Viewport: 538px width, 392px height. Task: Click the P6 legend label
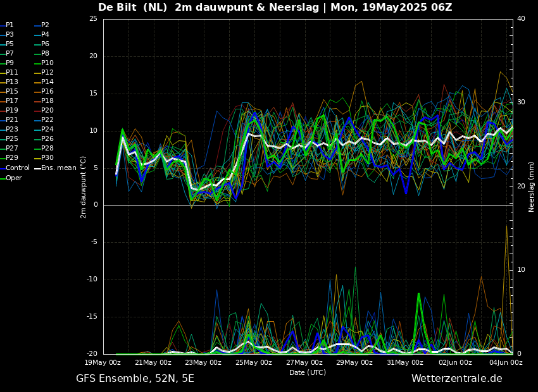(x=46, y=44)
